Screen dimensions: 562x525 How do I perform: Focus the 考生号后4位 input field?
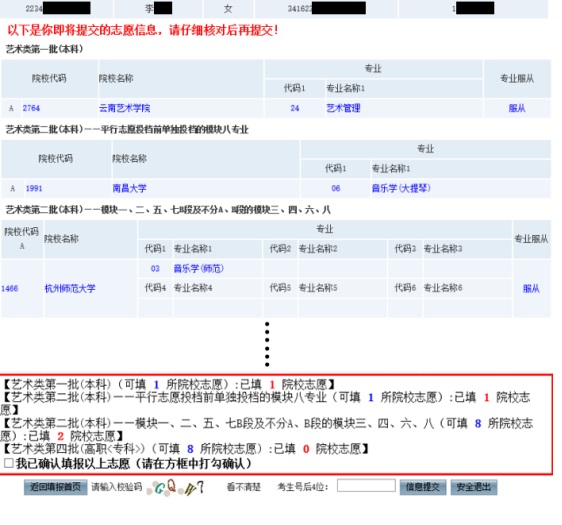coord(366,486)
